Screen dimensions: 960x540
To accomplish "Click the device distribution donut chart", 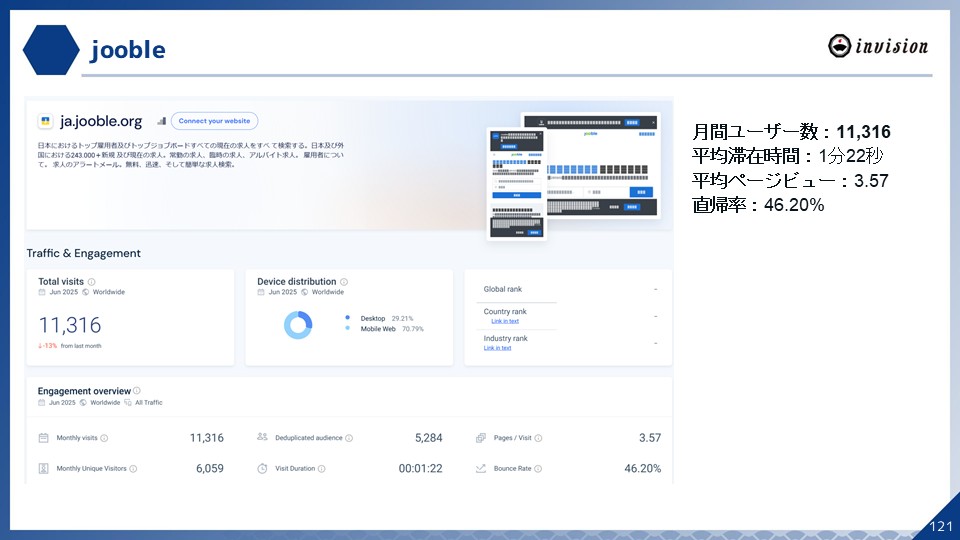I will [x=298, y=324].
